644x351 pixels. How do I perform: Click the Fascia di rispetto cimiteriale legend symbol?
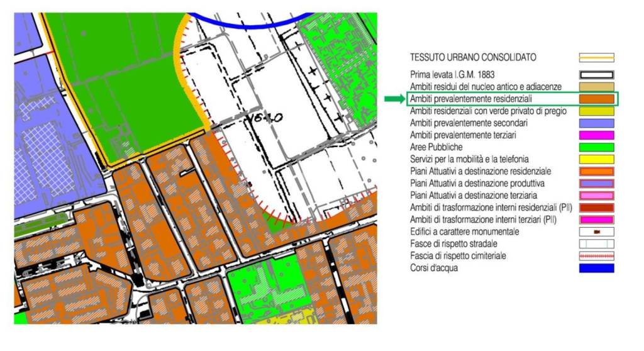[596, 256]
